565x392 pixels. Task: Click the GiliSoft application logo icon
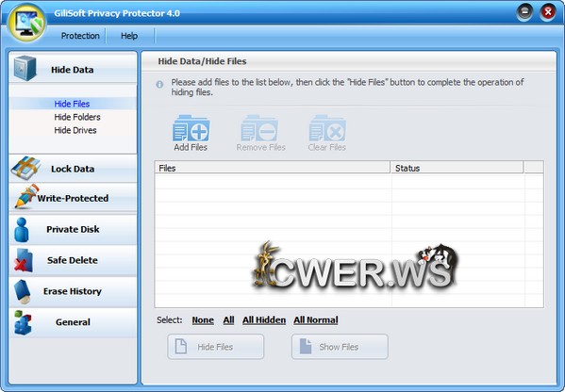pos(27,23)
